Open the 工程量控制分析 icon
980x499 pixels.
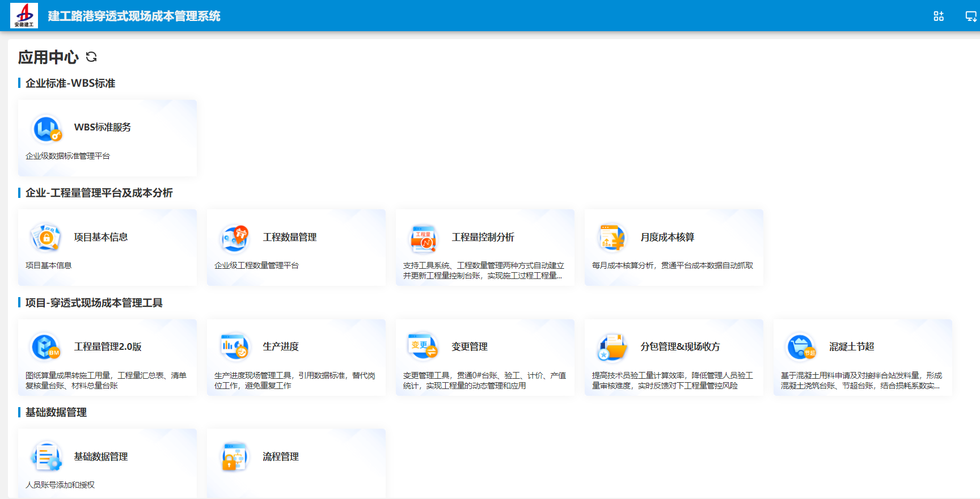click(424, 238)
